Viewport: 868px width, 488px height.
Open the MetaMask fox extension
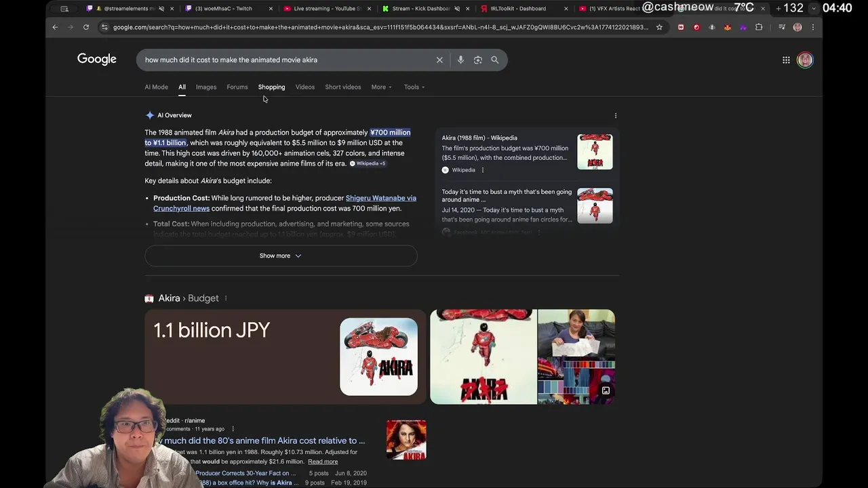point(728,27)
